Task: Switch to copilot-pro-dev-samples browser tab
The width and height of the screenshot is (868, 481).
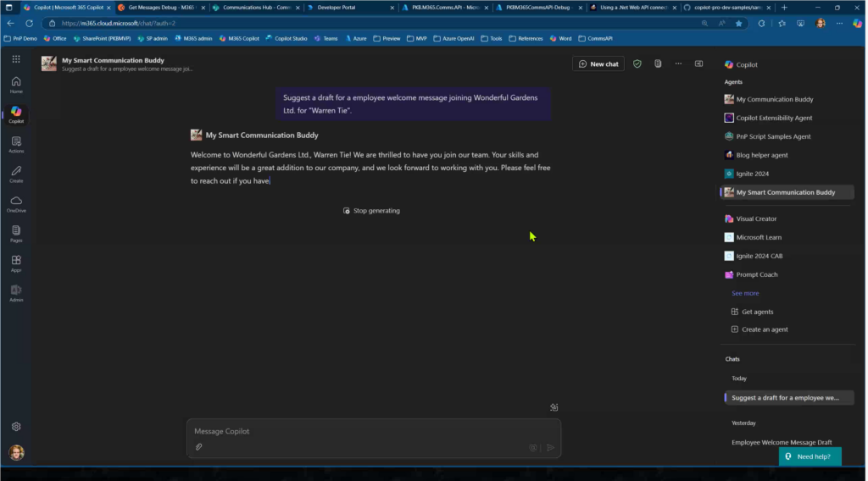Action: (726, 8)
